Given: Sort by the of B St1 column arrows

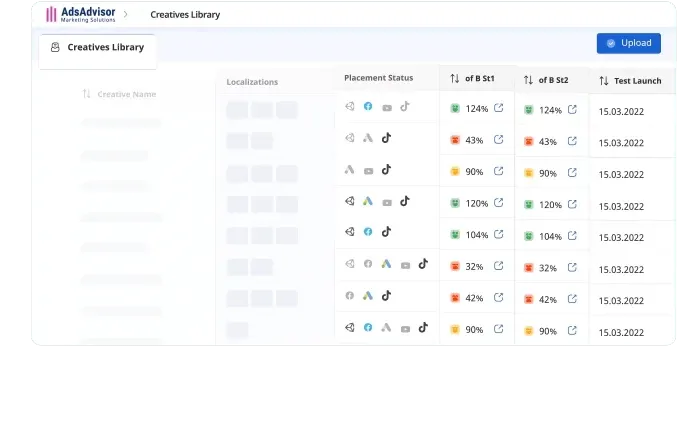Looking at the screenshot, I should [x=455, y=79].
